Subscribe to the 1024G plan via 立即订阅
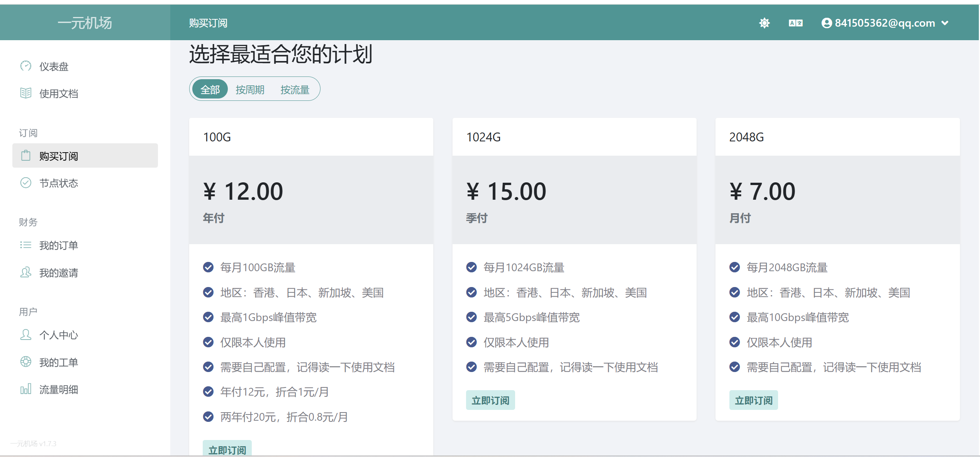This screenshot has width=980, height=457. pyautogui.click(x=490, y=400)
